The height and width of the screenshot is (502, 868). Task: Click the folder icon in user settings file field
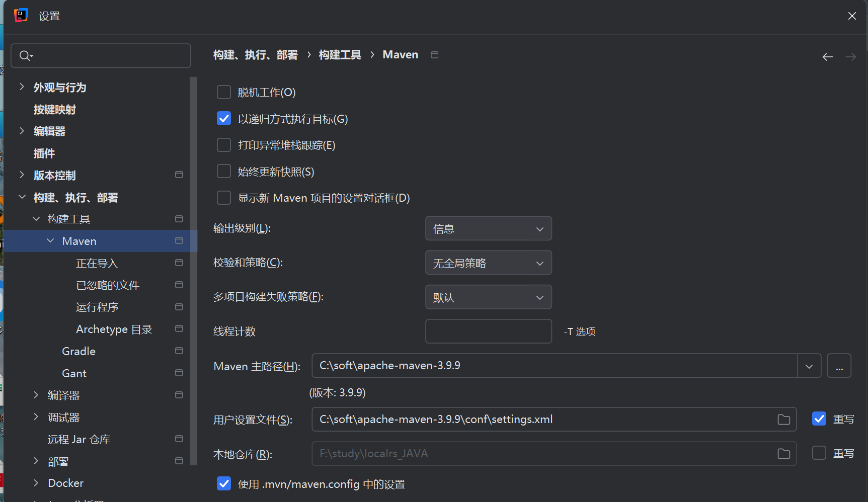point(783,420)
